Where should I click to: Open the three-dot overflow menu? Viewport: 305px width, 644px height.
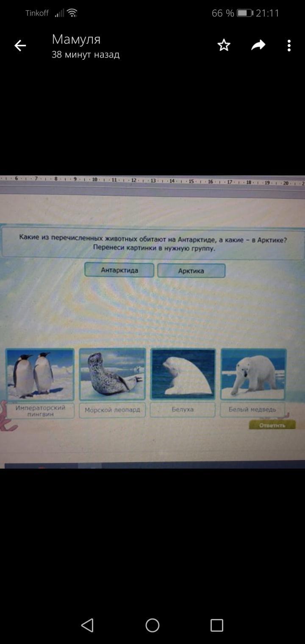[289, 46]
